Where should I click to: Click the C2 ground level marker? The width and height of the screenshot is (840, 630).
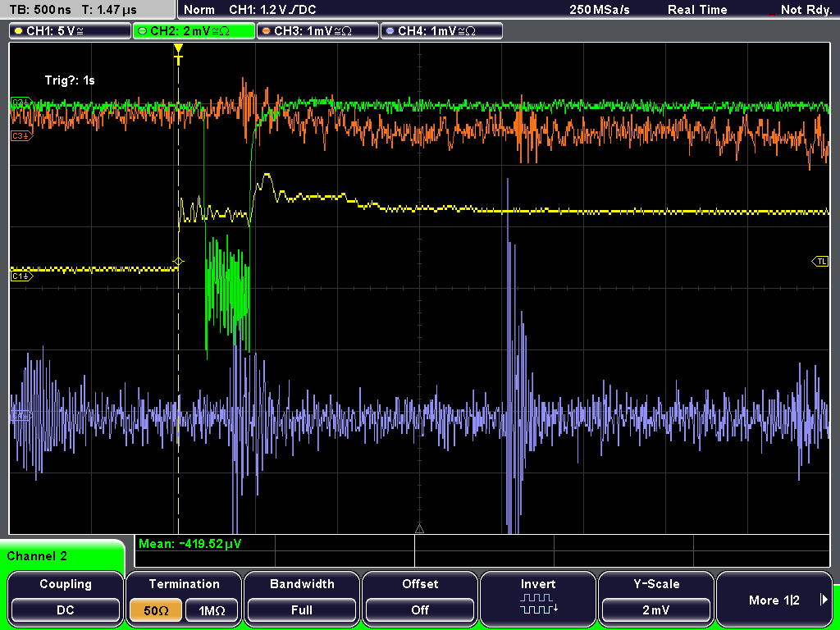[x=22, y=102]
